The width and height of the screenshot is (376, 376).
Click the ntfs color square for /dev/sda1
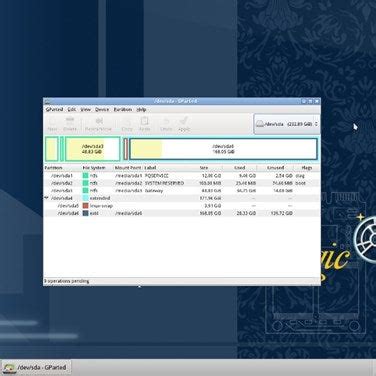point(86,175)
